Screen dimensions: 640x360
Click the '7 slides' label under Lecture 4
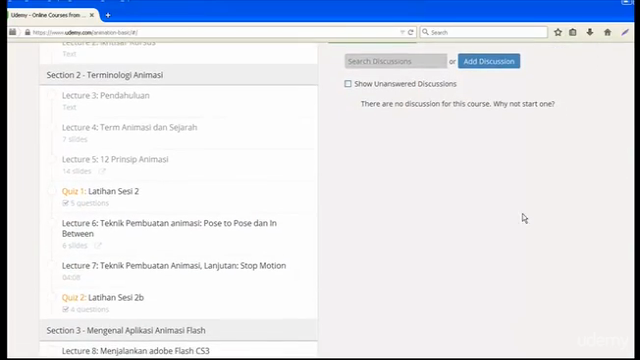[x=75, y=139]
